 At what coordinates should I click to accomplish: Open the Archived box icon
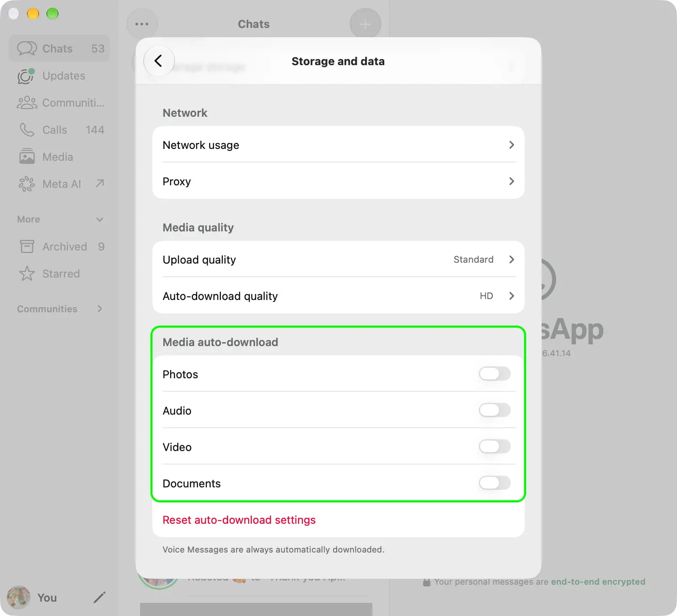(27, 247)
